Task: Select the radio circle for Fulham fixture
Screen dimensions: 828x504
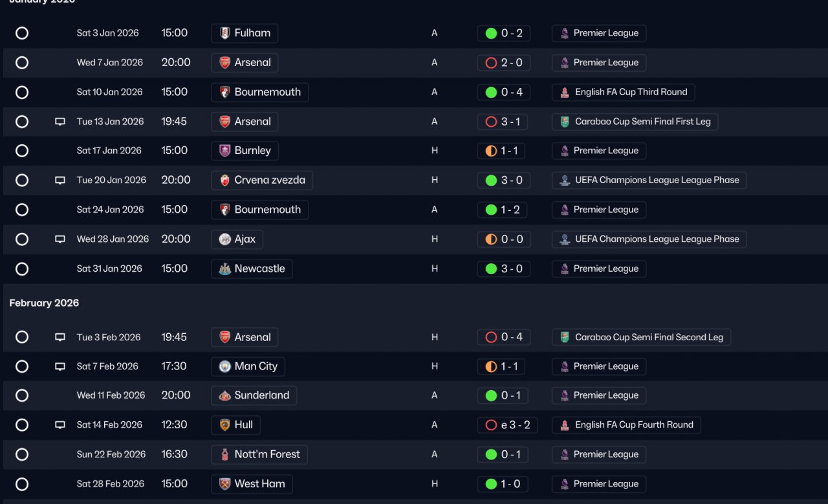Action: 22,33
